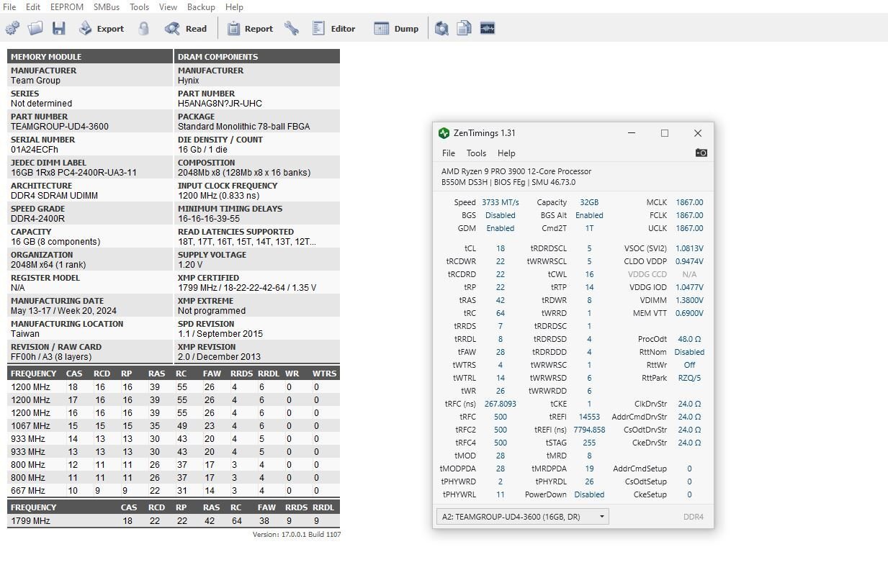Take a screenshot with ZenTimings camera icon

701,153
